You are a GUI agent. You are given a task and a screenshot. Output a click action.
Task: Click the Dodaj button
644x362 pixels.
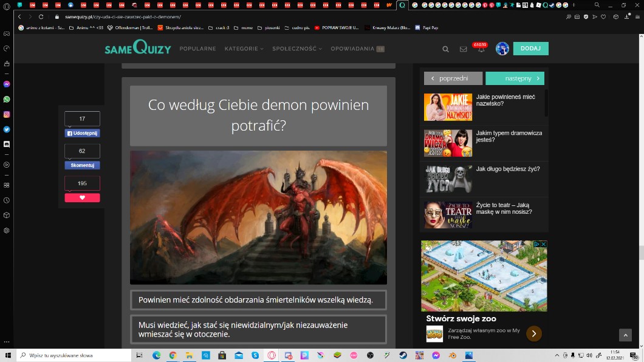(x=530, y=49)
